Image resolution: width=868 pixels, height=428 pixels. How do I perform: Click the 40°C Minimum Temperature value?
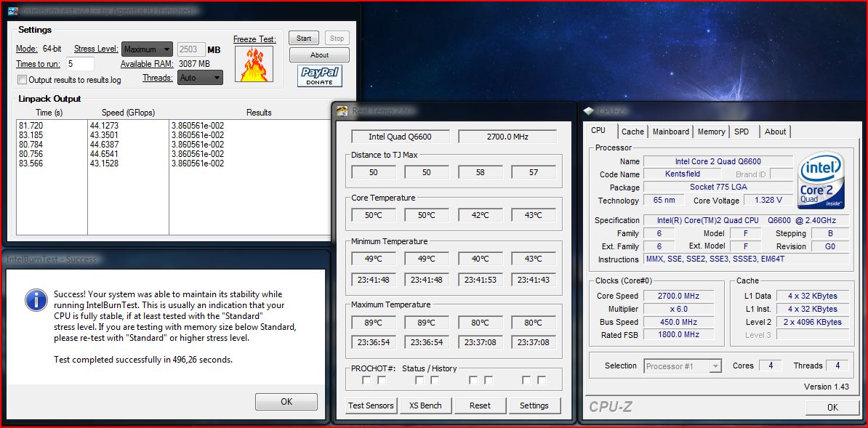(480, 259)
